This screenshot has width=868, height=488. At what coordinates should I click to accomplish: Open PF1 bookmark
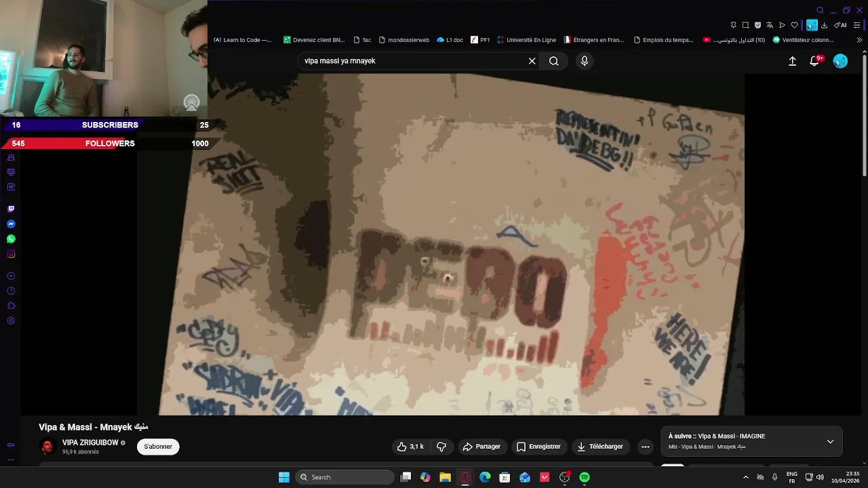click(x=481, y=40)
